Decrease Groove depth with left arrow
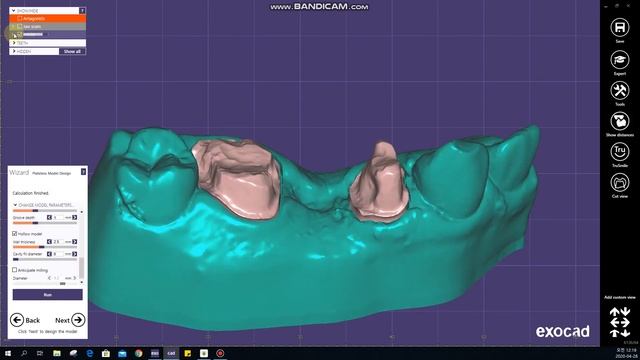 [x=49, y=218]
